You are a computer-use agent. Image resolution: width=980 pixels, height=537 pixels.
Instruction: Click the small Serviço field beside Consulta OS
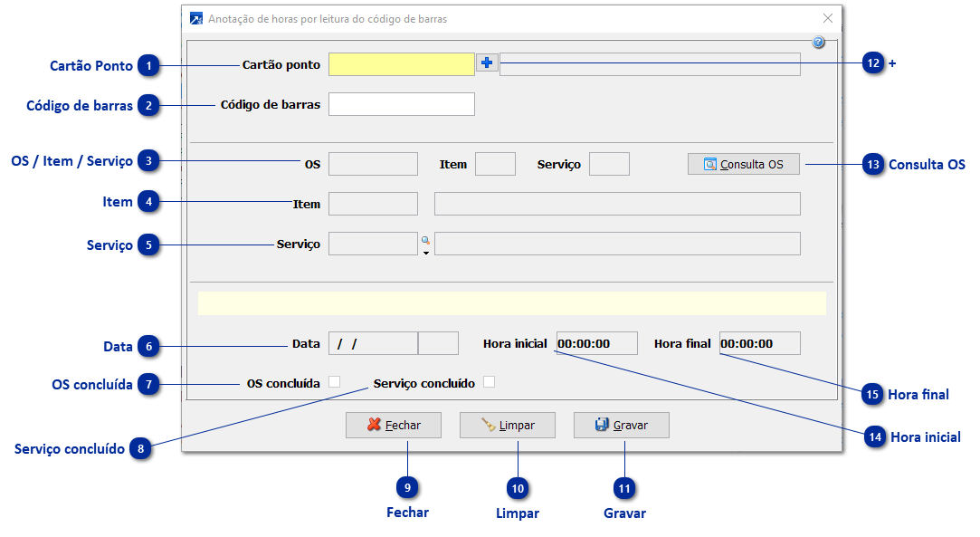(609, 164)
